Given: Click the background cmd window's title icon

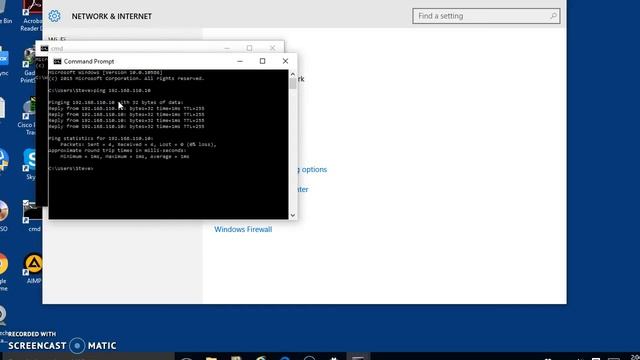Looking at the screenshot, I should (x=44, y=48).
